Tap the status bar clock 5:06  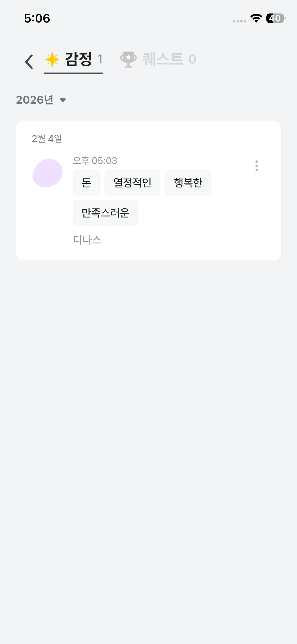[x=37, y=19]
